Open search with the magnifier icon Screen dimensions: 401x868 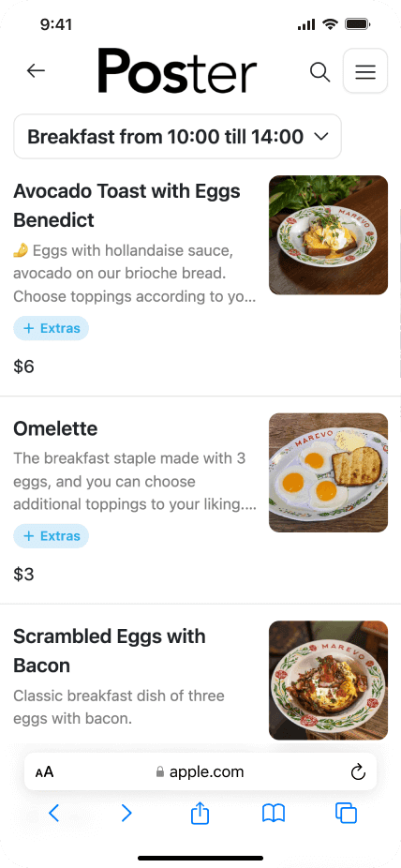click(319, 72)
